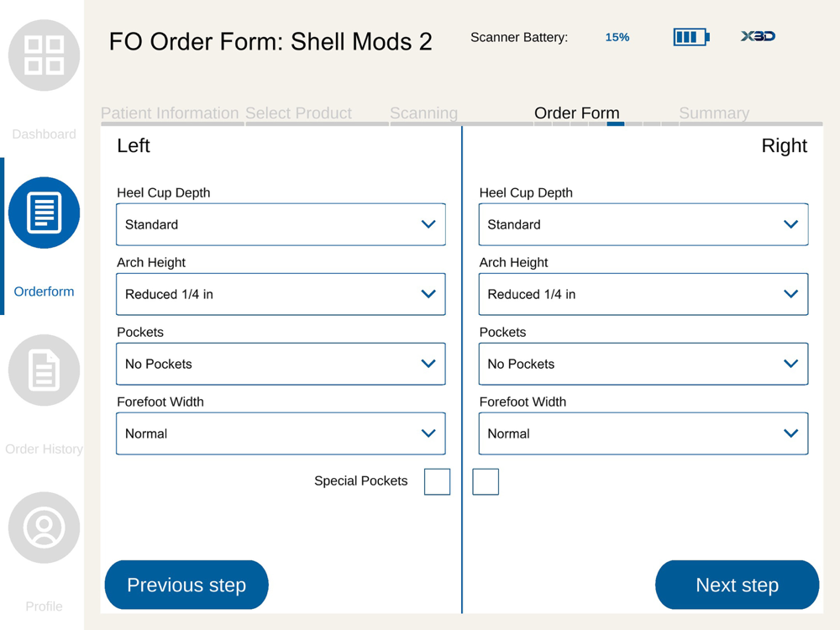840x630 pixels.
Task: Click the Orderform document icon
Action: [x=45, y=213]
